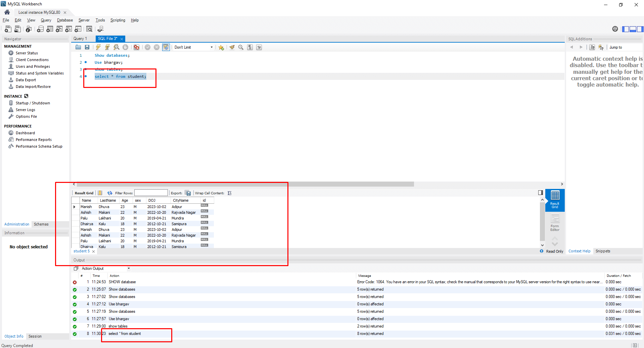Open the Form Editor view
Viewport: 644px width, 348px height.
(555, 223)
